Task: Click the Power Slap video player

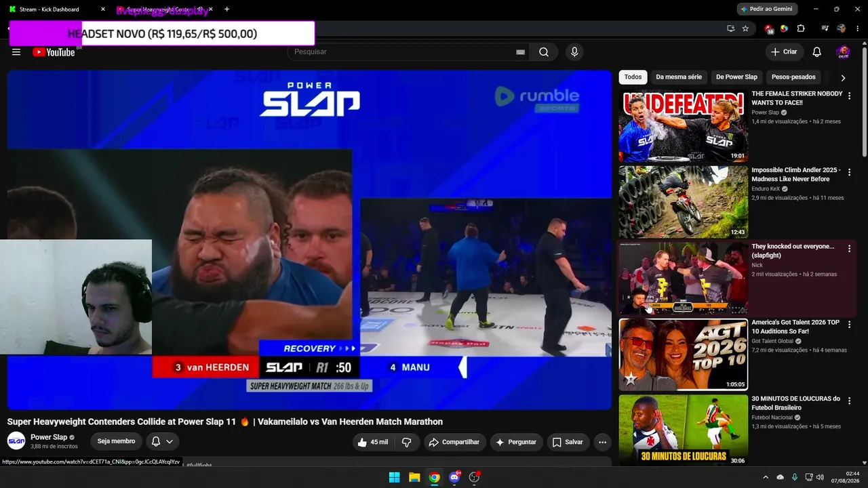Action: 309,240
